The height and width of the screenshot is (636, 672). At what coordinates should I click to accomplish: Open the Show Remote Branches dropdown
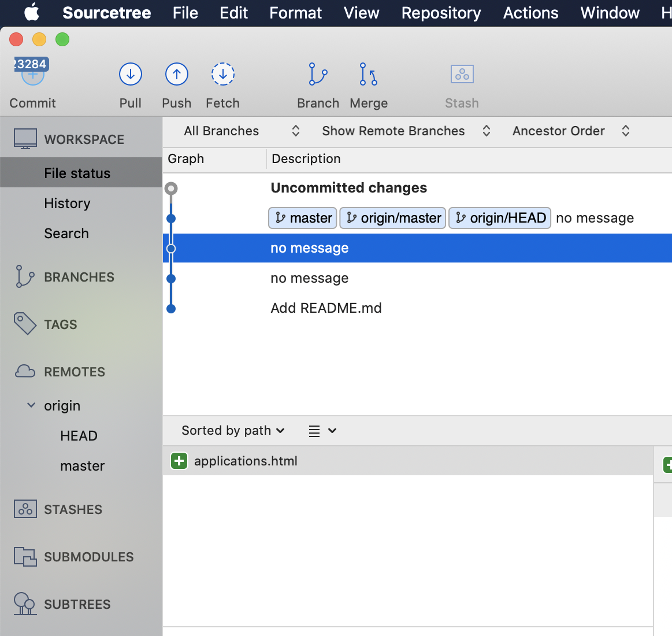(406, 131)
